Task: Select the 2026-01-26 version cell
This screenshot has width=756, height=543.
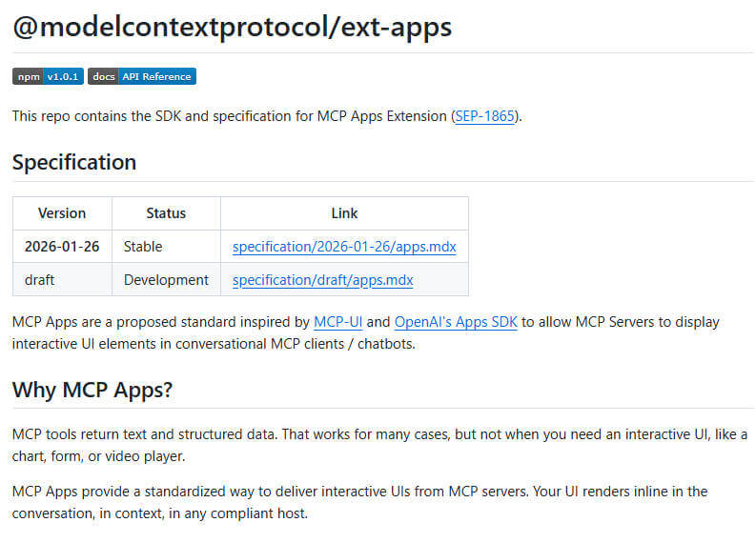Action: [x=62, y=247]
